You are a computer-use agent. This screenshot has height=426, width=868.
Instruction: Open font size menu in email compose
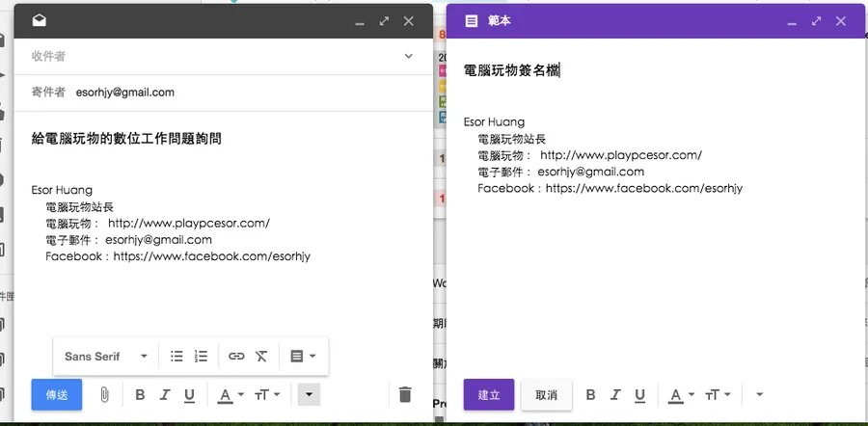pos(267,395)
